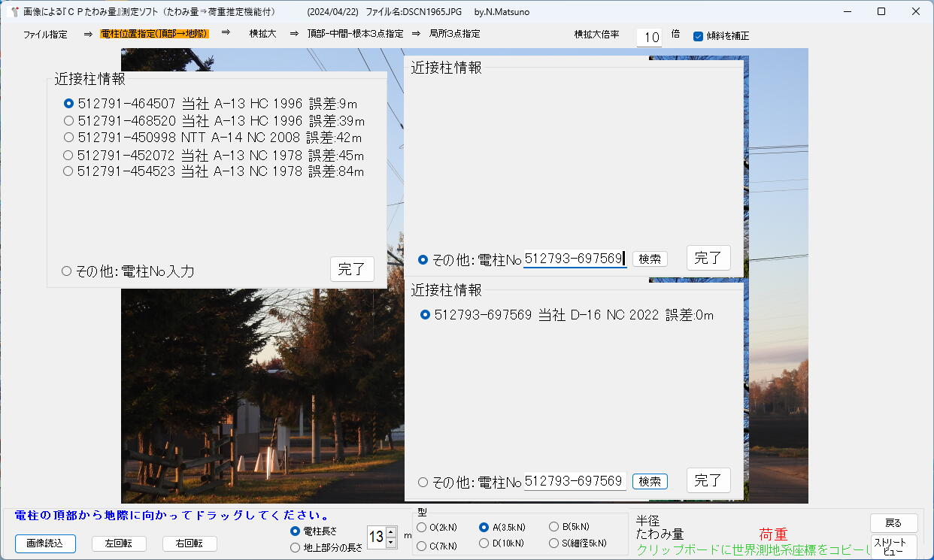This screenshot has height=560, width=934.
Task: Click 検索 in the bottom-right panel
Action: 650,481
